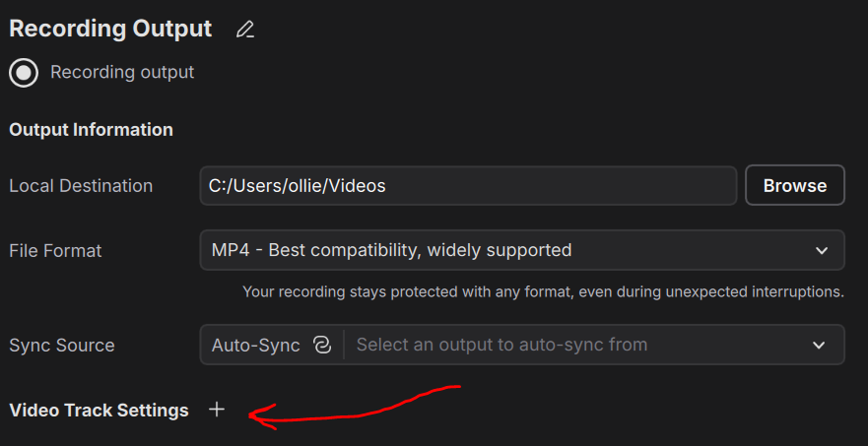Click the File Format label

(55, 251)
